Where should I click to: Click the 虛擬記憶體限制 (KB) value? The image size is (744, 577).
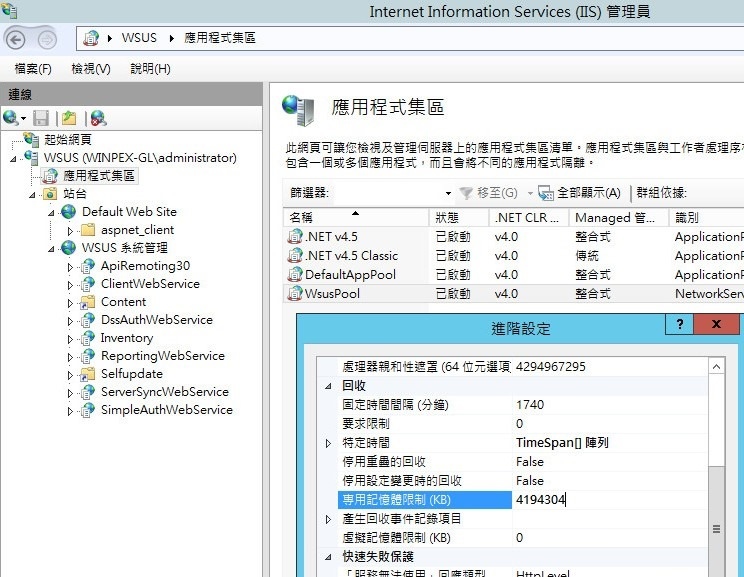point(520,538)
